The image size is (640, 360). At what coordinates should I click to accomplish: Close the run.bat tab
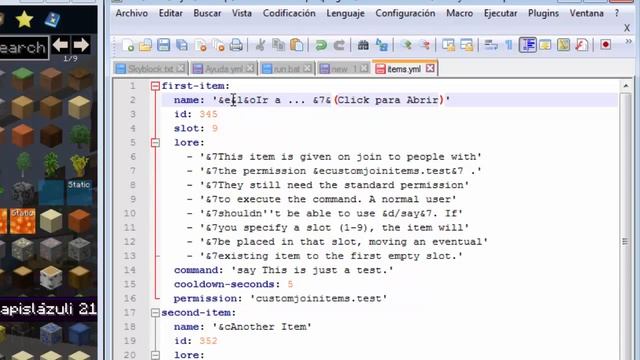[307, 69]
